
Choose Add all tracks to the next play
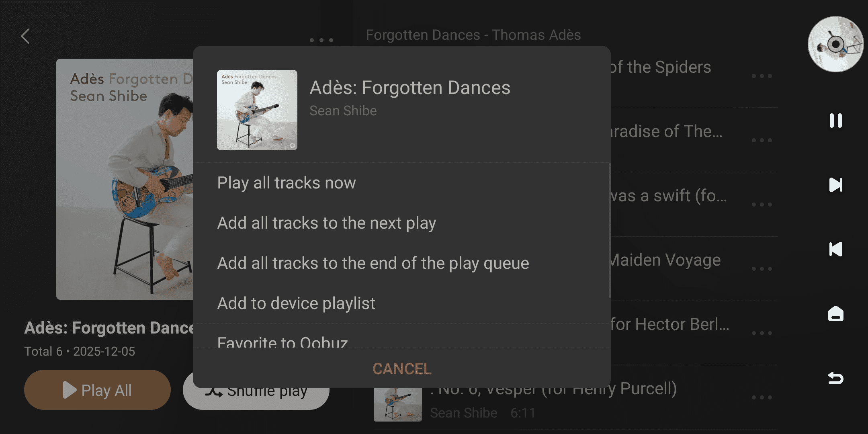pos(326,223)
